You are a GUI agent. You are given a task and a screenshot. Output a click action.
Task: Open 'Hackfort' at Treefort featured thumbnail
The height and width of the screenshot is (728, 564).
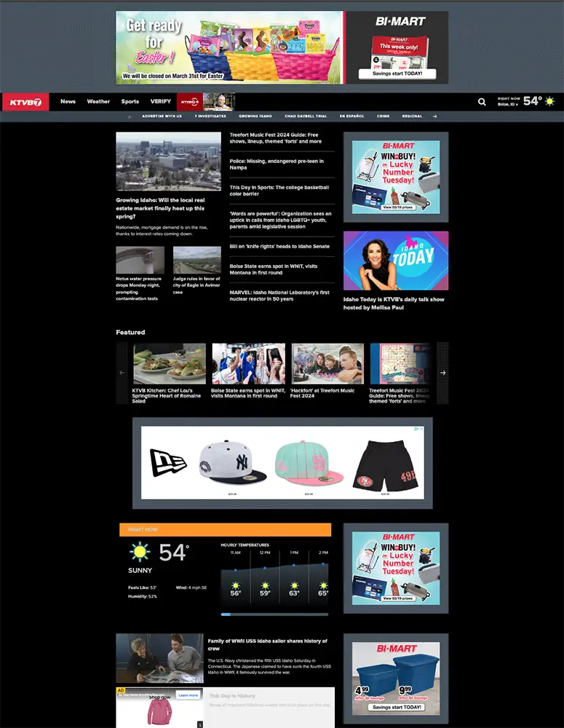point(327,363)
